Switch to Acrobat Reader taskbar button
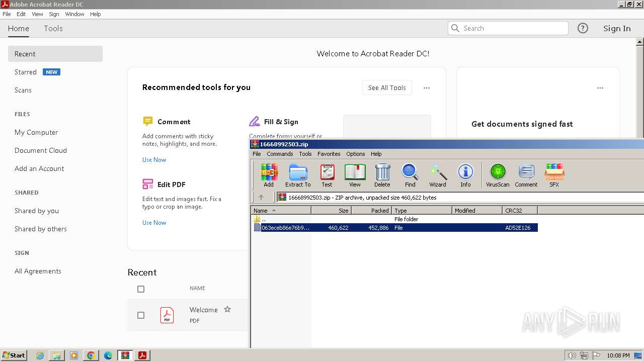 pos(142,355)
